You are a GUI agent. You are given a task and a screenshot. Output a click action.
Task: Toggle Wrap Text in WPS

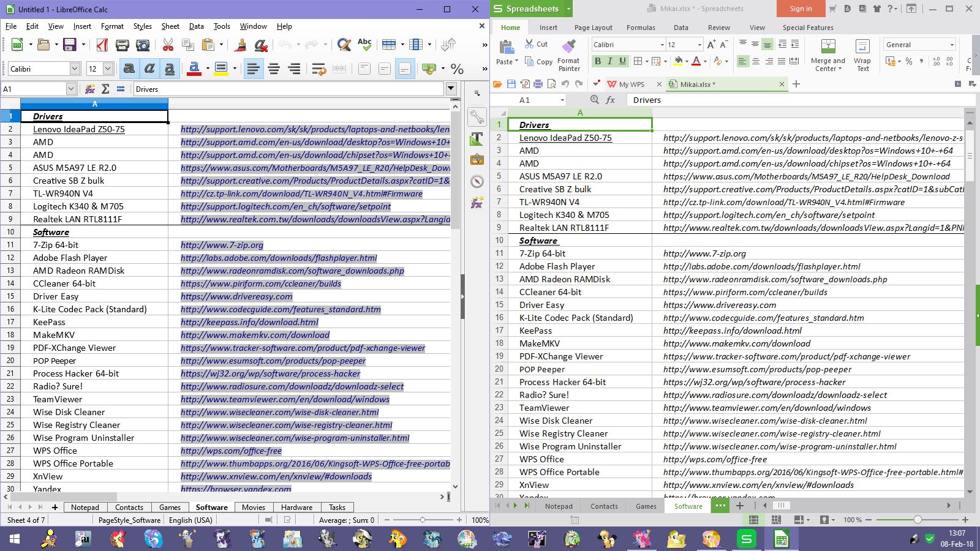(862, 54)
